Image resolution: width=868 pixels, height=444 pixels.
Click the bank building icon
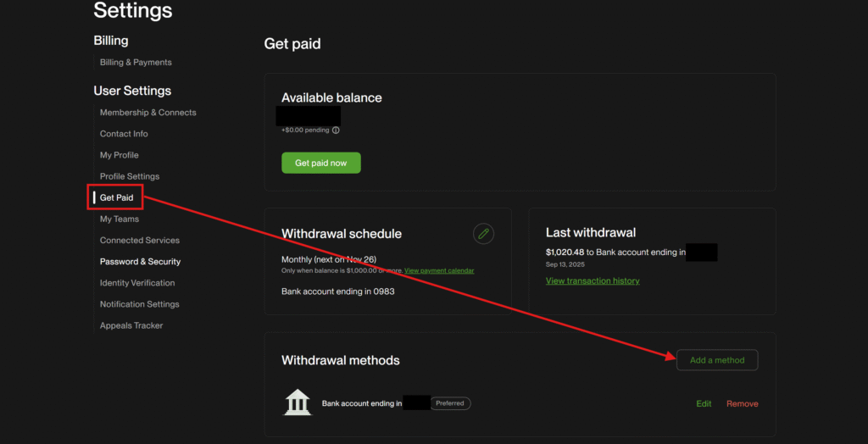click(298, 402)
